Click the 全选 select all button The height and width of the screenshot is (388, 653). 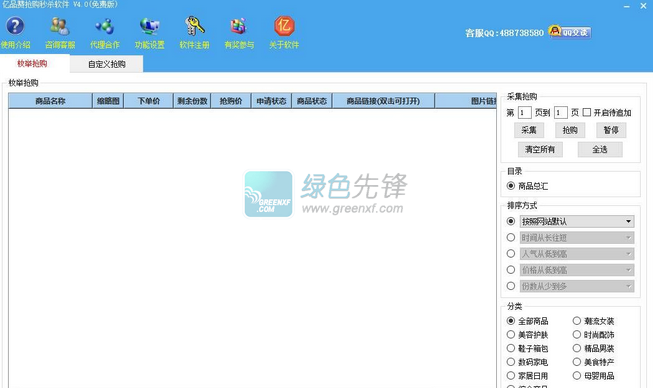click(x=600, y=149)
